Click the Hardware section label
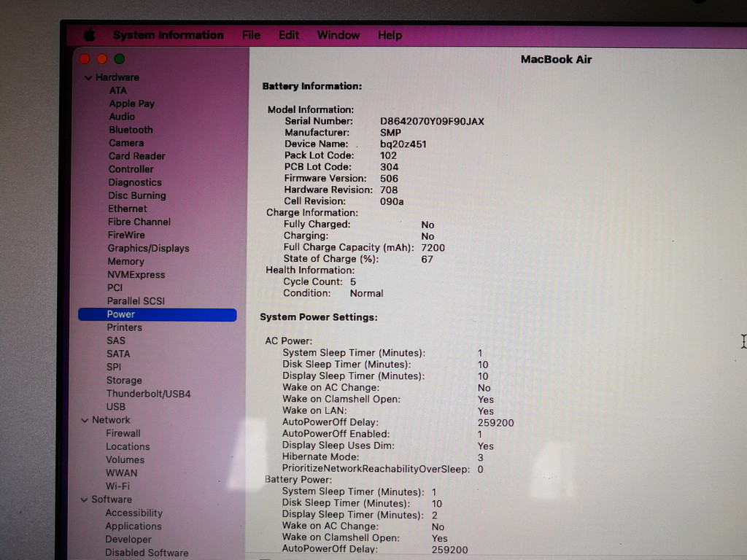This screenshot has height=560, width=747. point(117,77)
